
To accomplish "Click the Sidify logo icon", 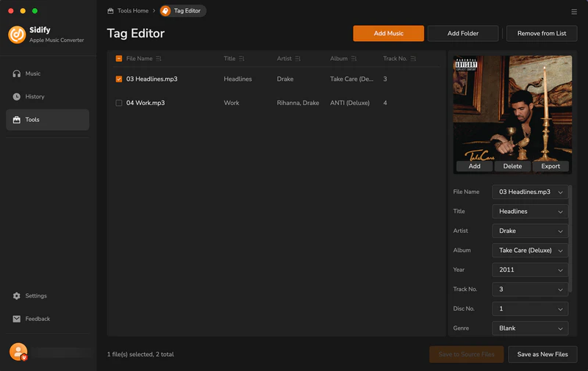I will (17, 35).
